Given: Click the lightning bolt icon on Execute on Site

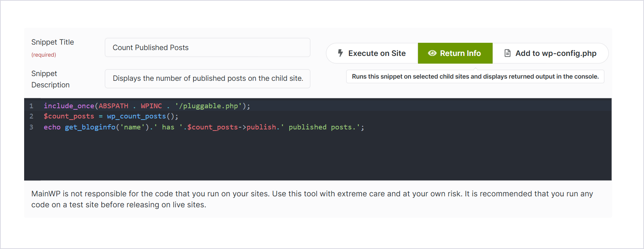Looking at the screenshot, I should (340, 53).
